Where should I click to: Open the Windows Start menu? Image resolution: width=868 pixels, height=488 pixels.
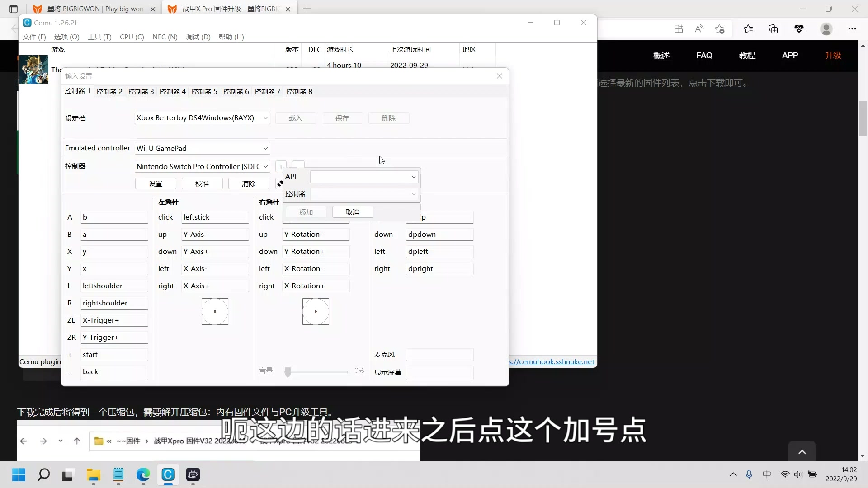click(19, 474)
